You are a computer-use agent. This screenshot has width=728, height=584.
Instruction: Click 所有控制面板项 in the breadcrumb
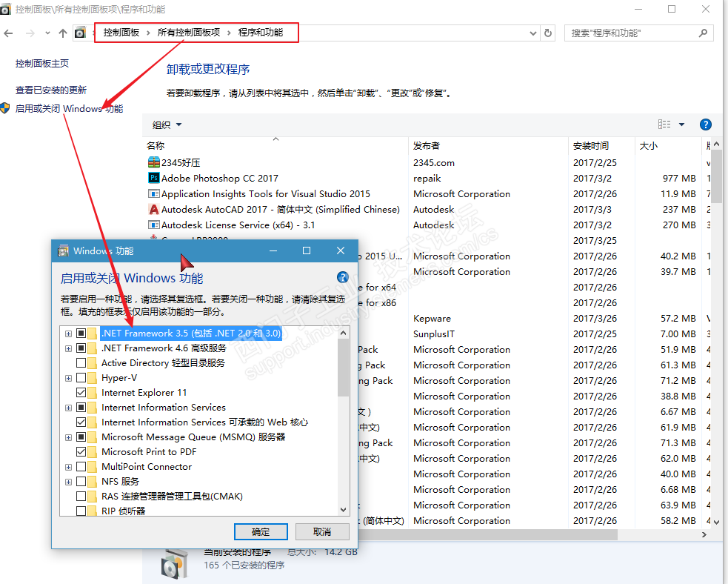189,33
